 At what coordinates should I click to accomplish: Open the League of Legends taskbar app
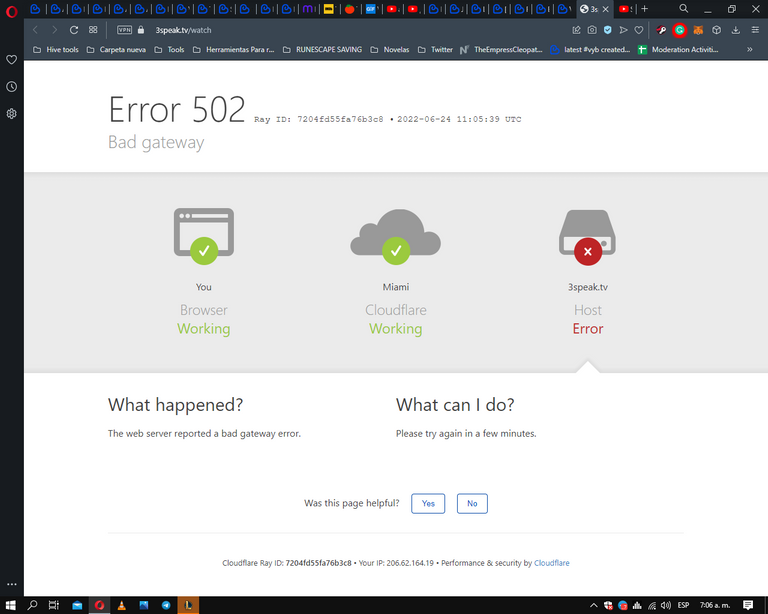pos(188,605)
